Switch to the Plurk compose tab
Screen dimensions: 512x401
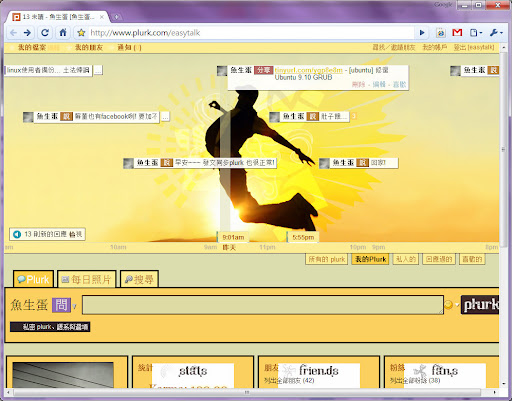coord(33,279)
